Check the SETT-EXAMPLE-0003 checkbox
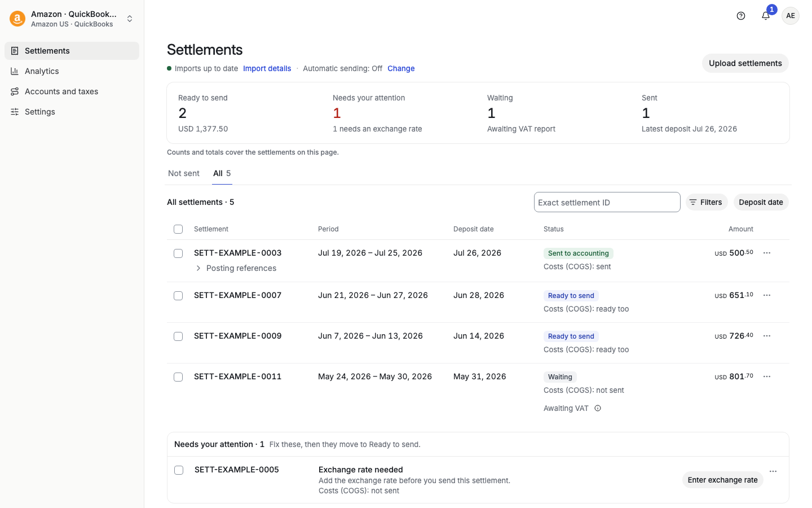Viewport: 812px width, 508px height. pyautogui.click(x=178, y=253)
